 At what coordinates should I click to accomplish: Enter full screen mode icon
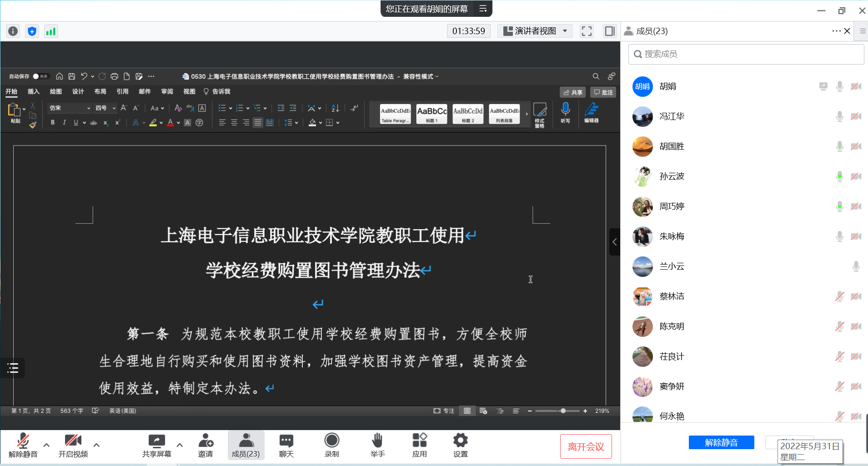[587, 31]
